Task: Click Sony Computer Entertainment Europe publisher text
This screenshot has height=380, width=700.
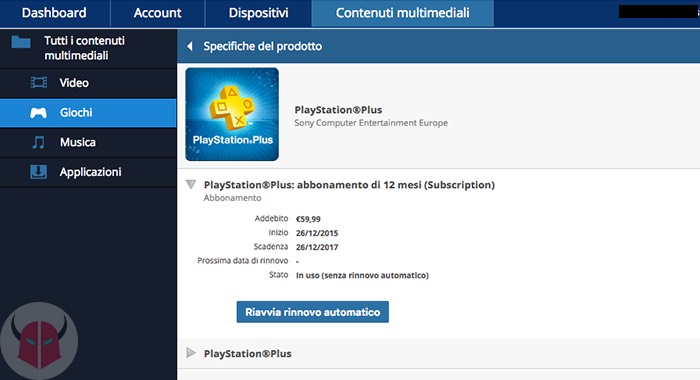Action: [371, 123]
